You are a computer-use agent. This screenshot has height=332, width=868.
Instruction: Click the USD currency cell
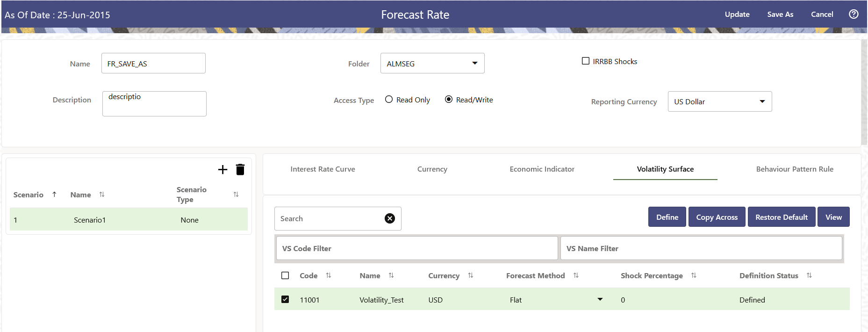(435, 300)
